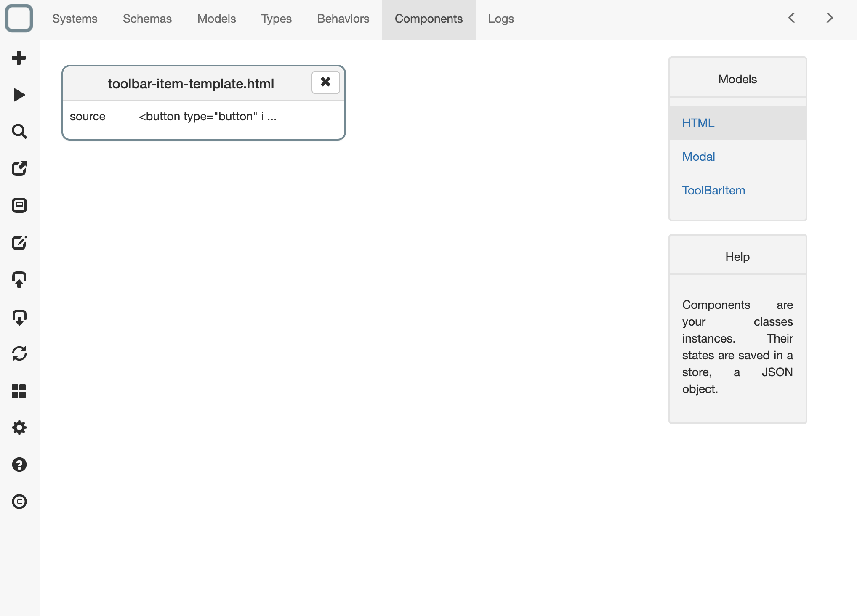
Task: Switch to the Types tab
Action: (x=277, y=19)
